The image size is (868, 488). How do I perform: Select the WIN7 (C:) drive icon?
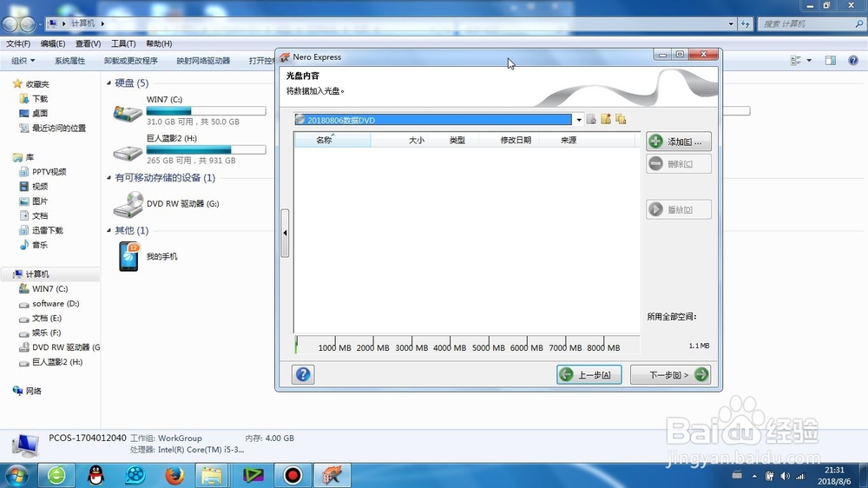pos(128,113)
